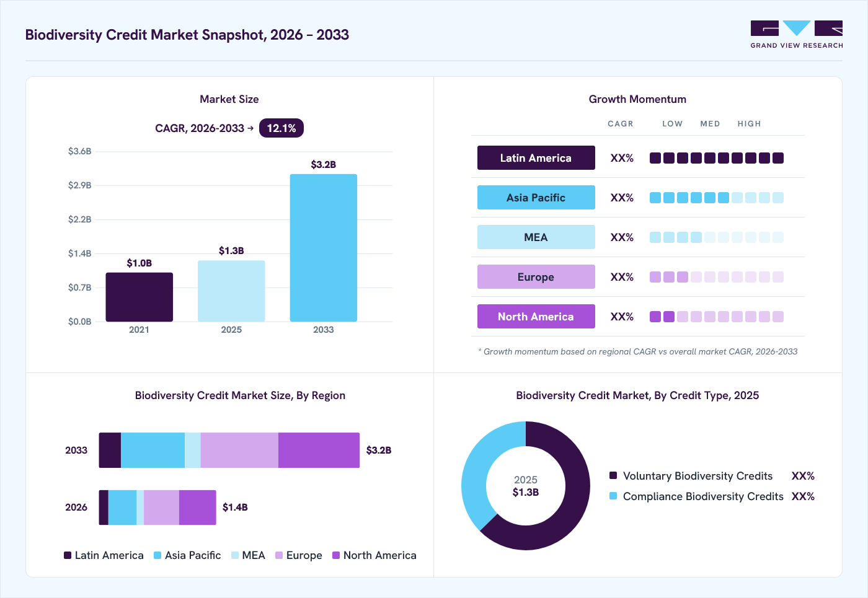
Task: Click the "$3.6B" y-axis label
Action: pos(80,151)
